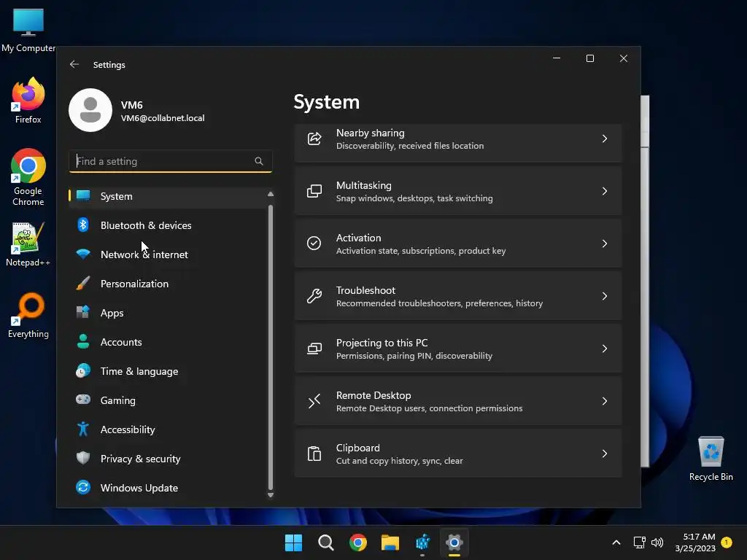Screen dimensions: 747x560
Task: Go to Apps settings category
Action: click(168, 313)
